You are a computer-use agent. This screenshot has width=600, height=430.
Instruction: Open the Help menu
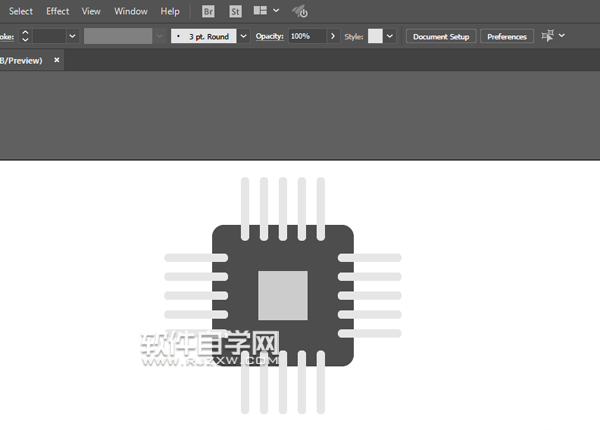(x=170, y=11)
